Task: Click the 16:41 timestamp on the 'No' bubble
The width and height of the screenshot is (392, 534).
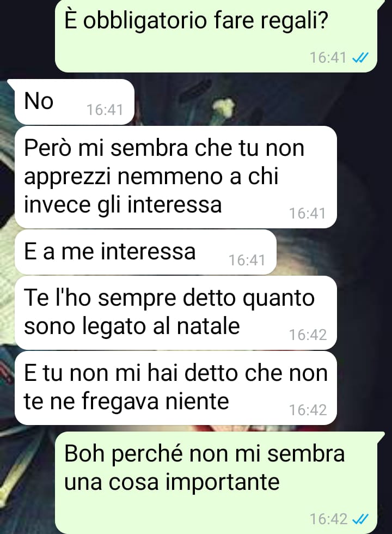Action: [x=105, y=110]
